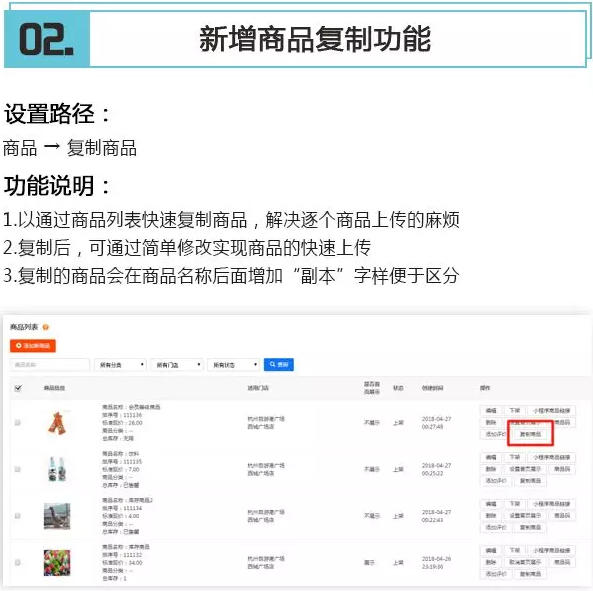Click the price text 标准价: 34.00
Screen dimensions: 593x591
[121, 563]
